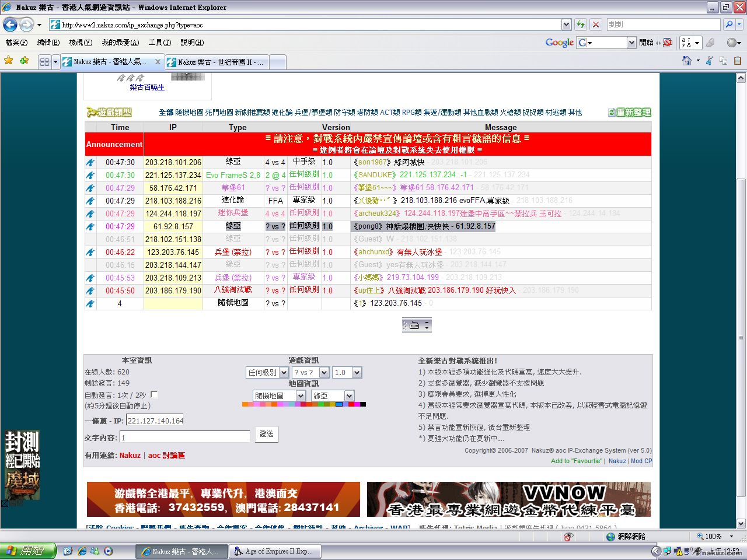Expand the Back/Forward recent pages arrow
The image size is (747, 560).
click(x=39, y=25)
